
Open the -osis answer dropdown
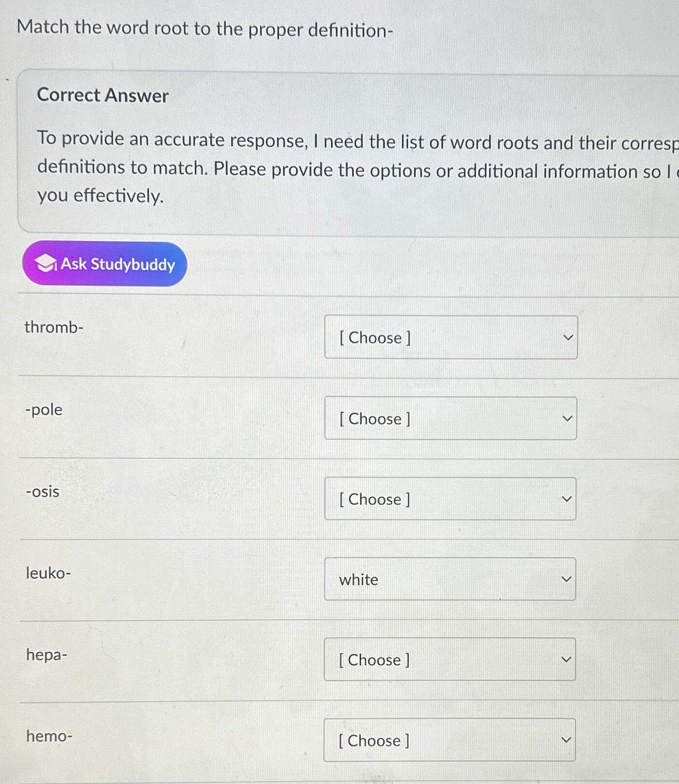[450, 499]
